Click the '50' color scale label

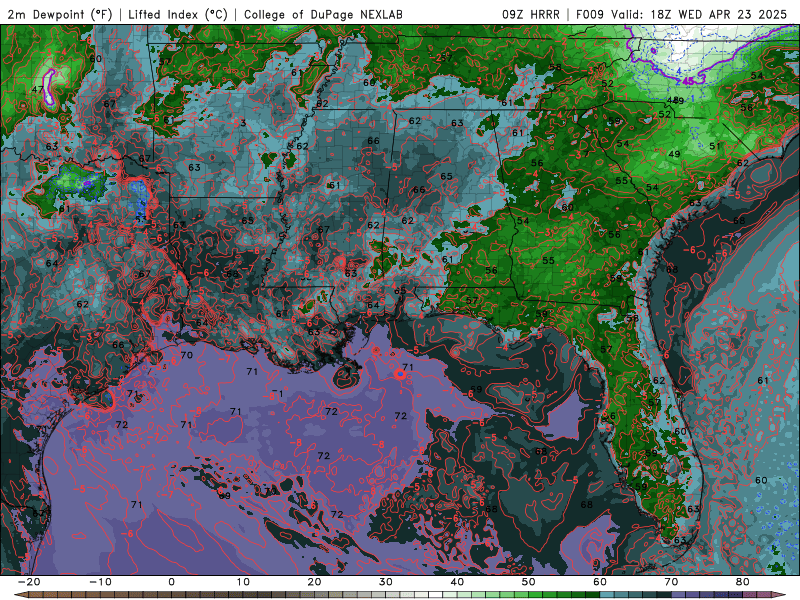tap(529, 582)
